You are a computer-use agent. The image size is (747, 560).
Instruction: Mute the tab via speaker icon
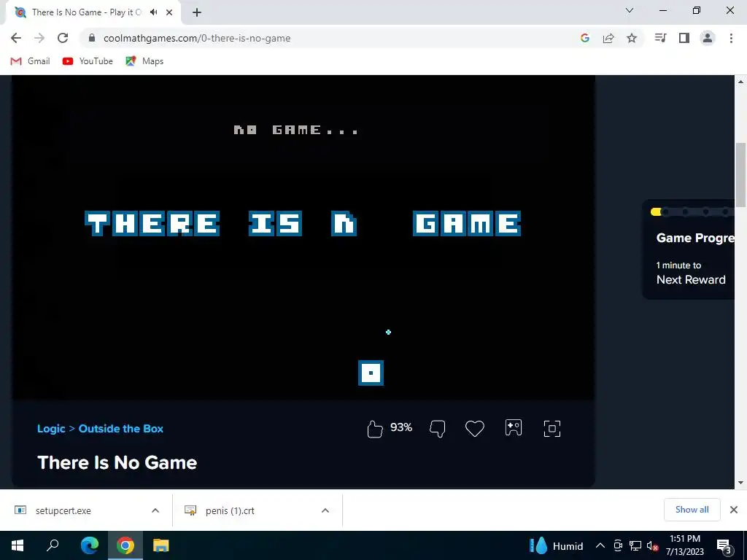[x=153, y=12]
